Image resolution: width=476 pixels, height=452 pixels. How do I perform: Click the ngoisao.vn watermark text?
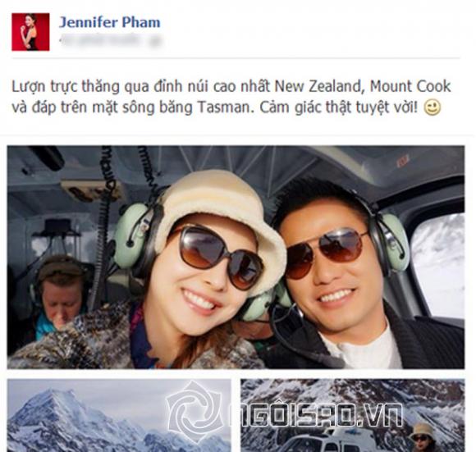tap(316, 415)
